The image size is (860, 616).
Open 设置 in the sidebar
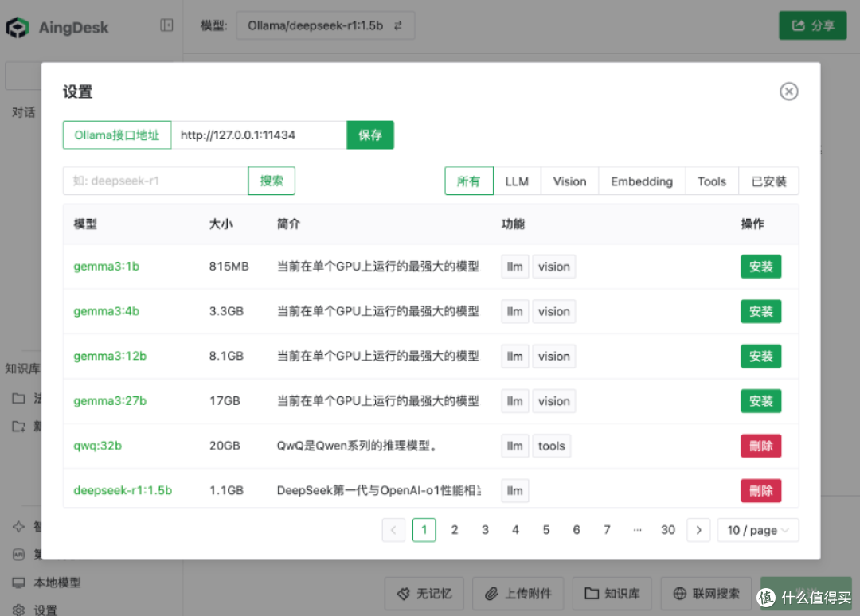point(45,610)
